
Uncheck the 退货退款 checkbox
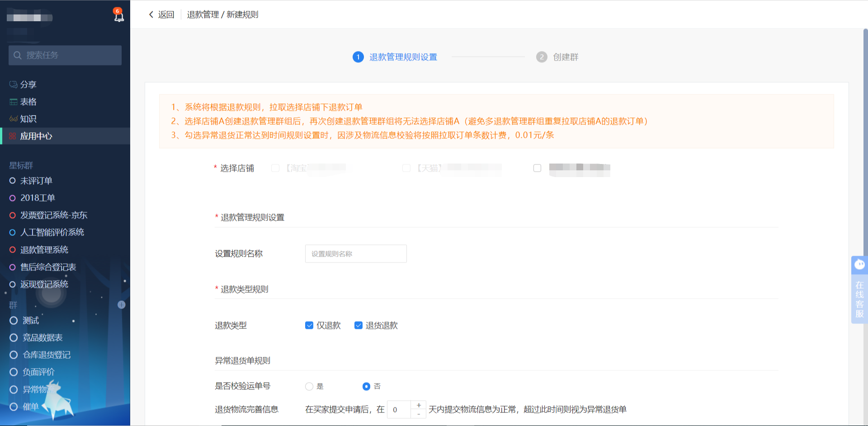coord(359,325)
